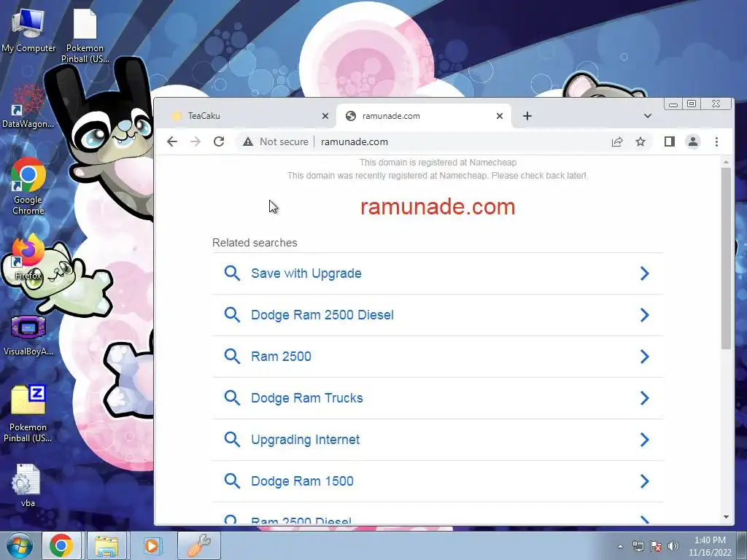
Task: Click the red ramunade.com heading
Action: [438, 206]
